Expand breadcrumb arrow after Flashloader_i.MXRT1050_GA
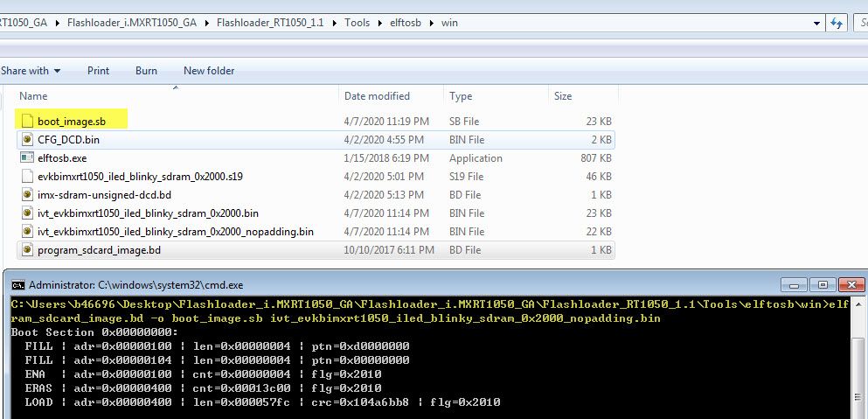868x419 pixels. 206,24
